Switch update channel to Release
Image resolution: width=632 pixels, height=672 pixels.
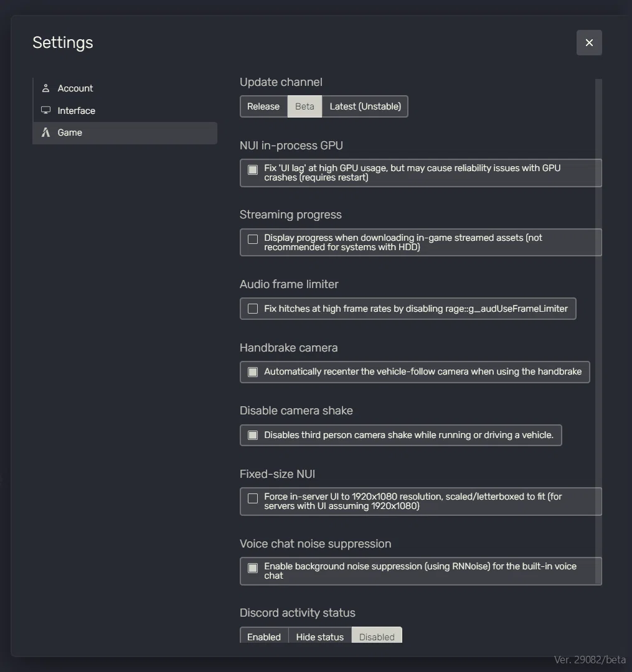click(x=263, y=106)
